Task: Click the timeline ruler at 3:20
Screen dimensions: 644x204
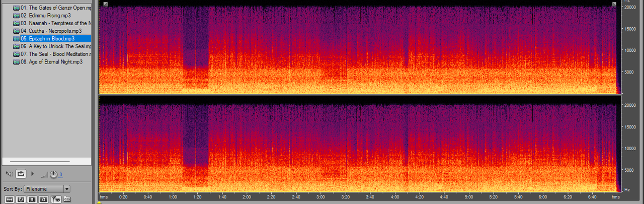Action: tap(346, 197)
